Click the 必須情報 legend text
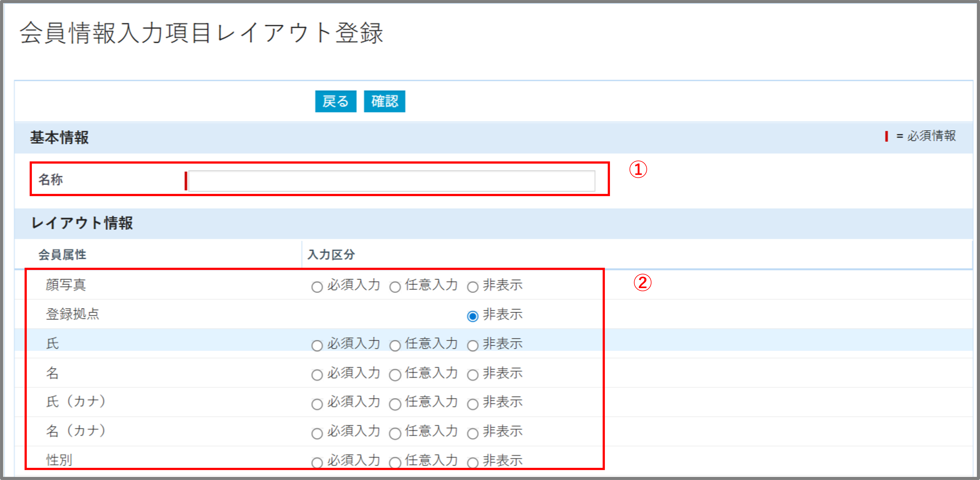The height and width of the screenshot is (480, 980). tap(931, 136)
